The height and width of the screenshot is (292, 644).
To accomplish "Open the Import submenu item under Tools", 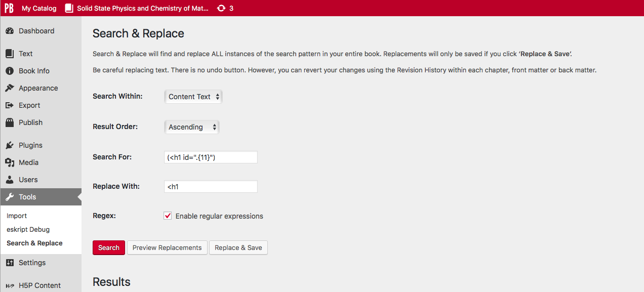I will [x=17, y=216].
